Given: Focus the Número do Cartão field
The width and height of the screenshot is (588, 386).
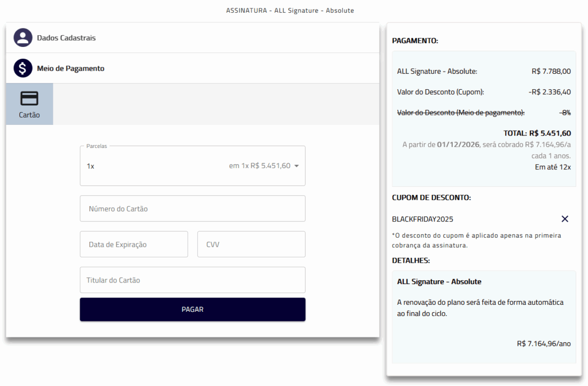Looking at the screenshot, I should pyautogui.click(x=192, y=209).
